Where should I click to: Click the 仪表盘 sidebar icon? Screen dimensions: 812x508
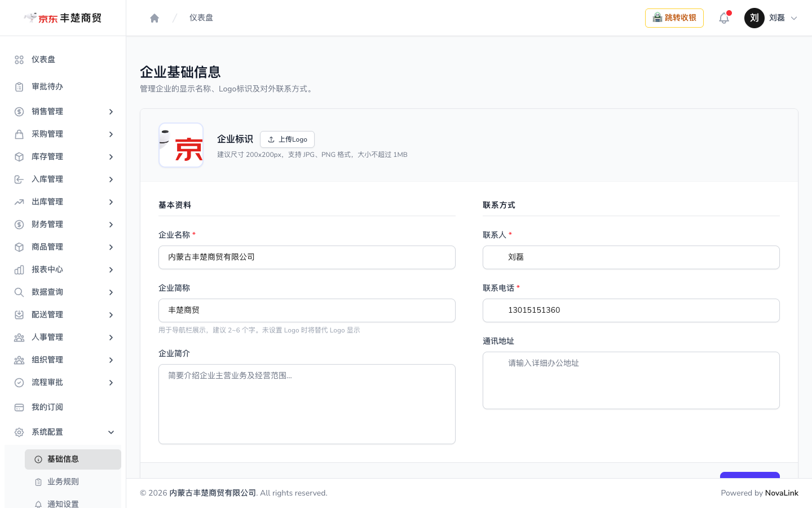[x=19, y=60]
